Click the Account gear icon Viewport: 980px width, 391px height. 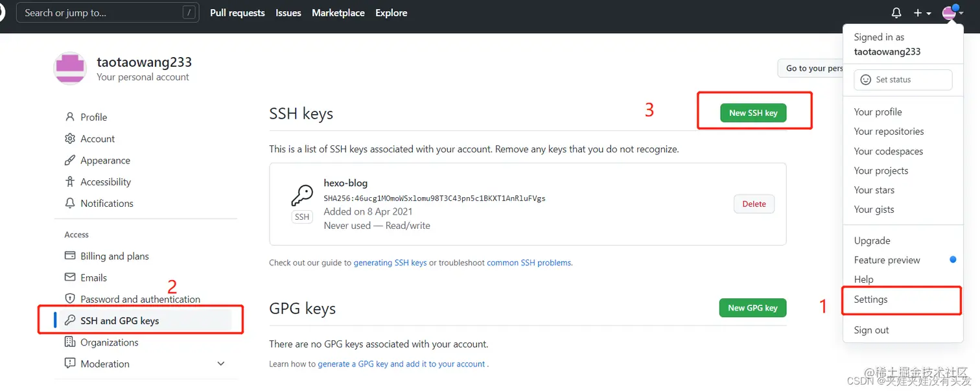(x=70, y=139)
